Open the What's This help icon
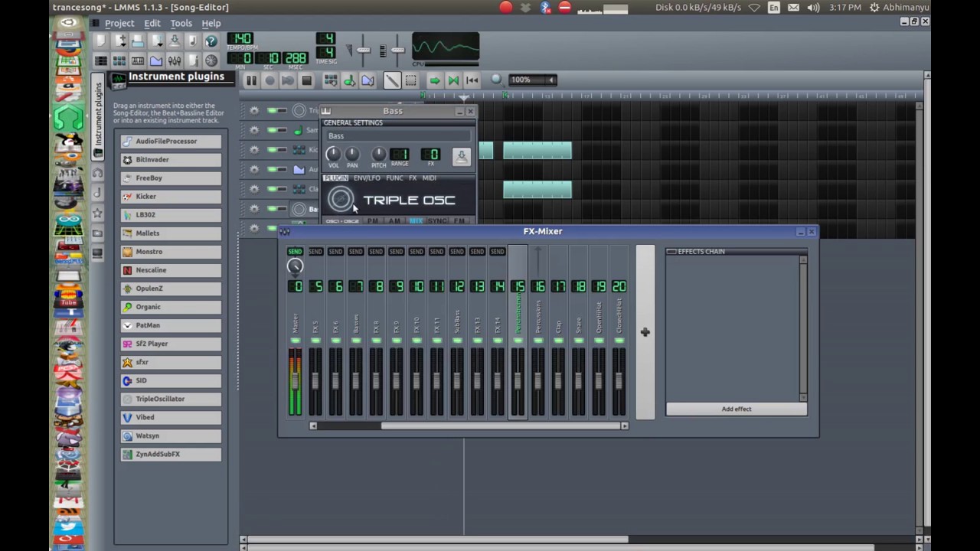The image size is (980, 551). click(211, 41)
